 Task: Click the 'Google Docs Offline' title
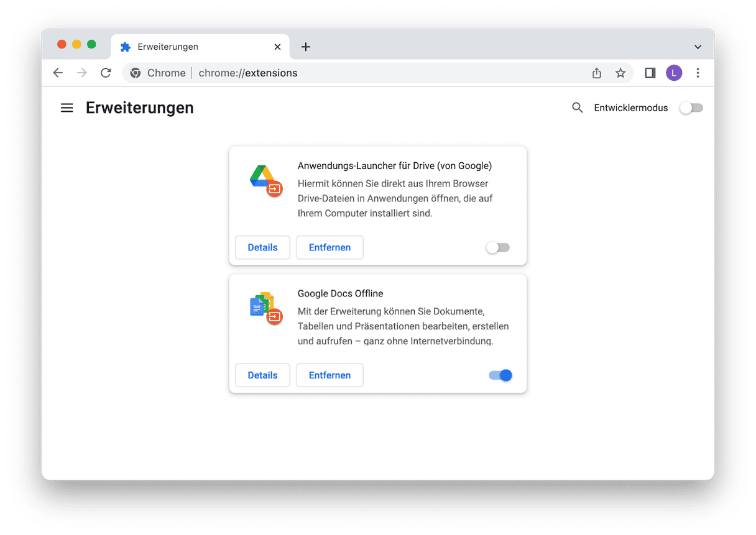pyautogui.click(x=340, y=293)
